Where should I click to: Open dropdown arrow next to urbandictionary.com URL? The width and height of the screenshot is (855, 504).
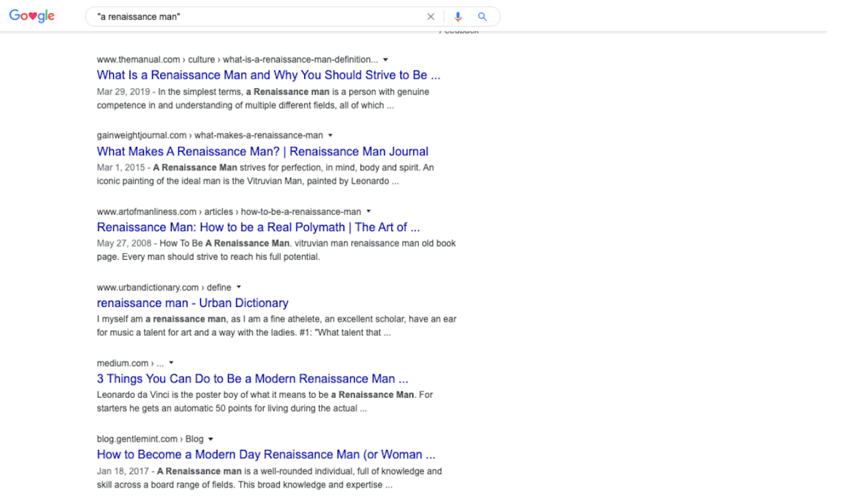[x=239, y=288]
